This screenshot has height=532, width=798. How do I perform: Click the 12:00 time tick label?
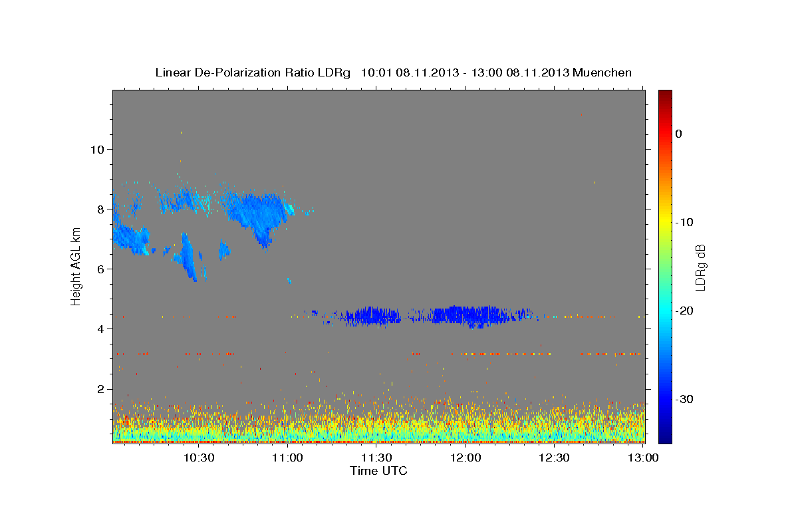[465, 458]
